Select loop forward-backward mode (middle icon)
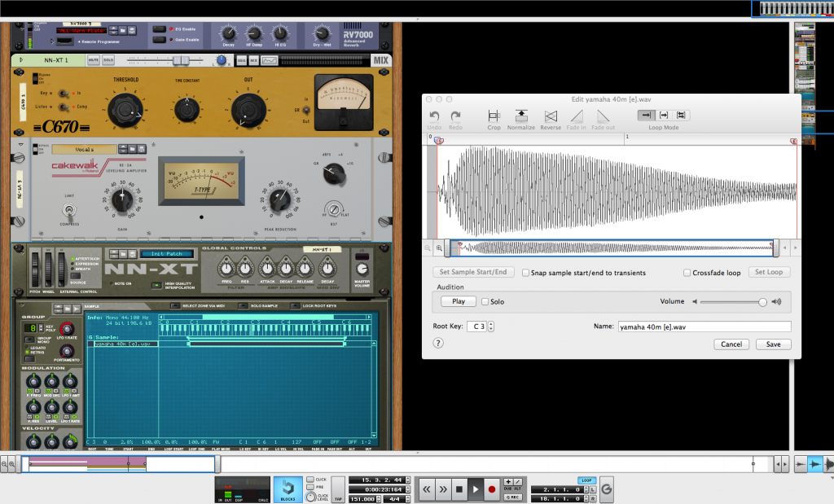Screen dimensions: 834x504 (664, 115)
